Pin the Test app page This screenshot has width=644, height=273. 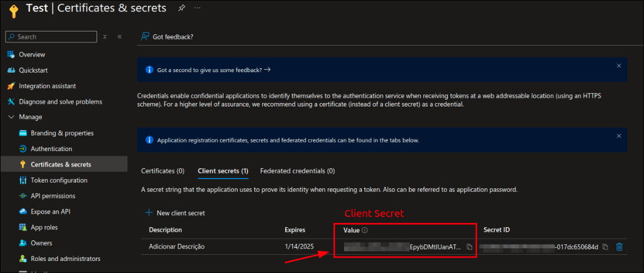pyautogui.click(x=182, y=8)
